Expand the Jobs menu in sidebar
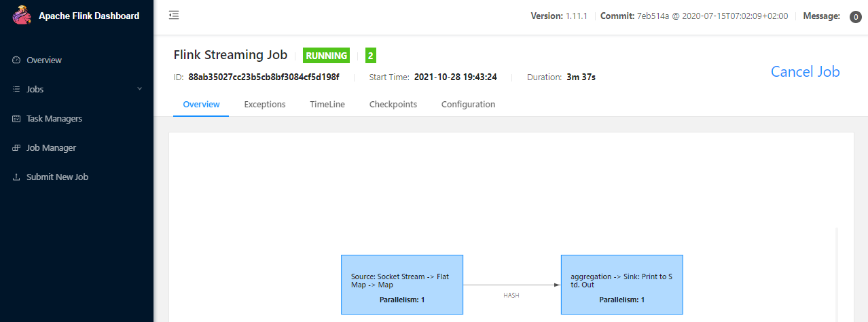868x322 pixels. tap(77, 89)
